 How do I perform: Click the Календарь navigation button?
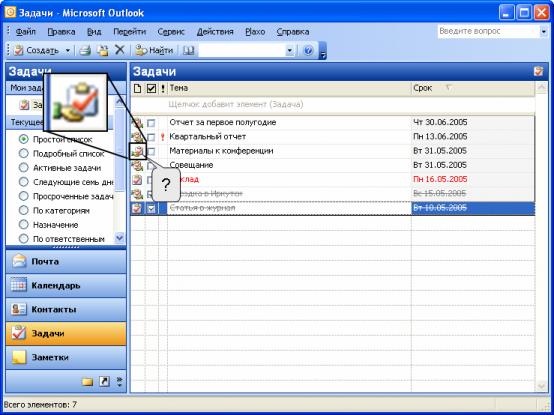(x=66, y=285)
